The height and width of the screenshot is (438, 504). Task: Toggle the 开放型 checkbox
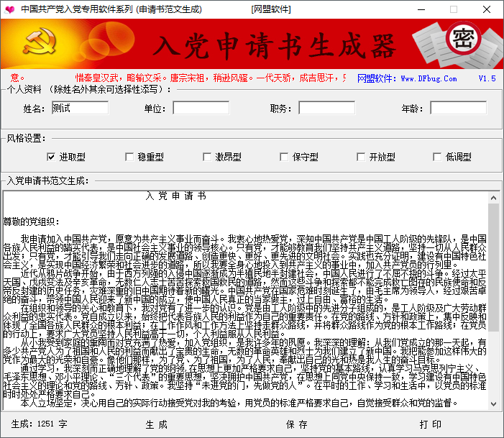pos(361,157)
